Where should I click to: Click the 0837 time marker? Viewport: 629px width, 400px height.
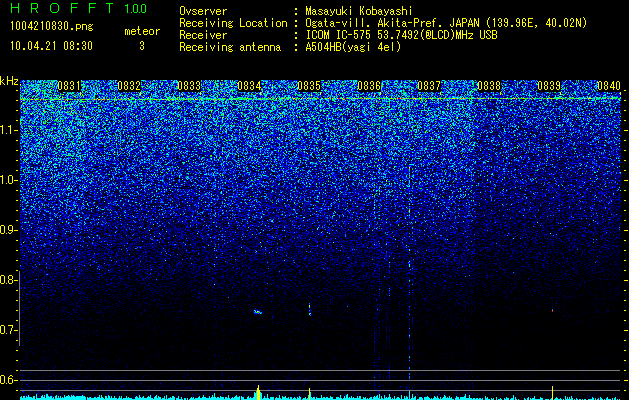click(x=429, y=86)
